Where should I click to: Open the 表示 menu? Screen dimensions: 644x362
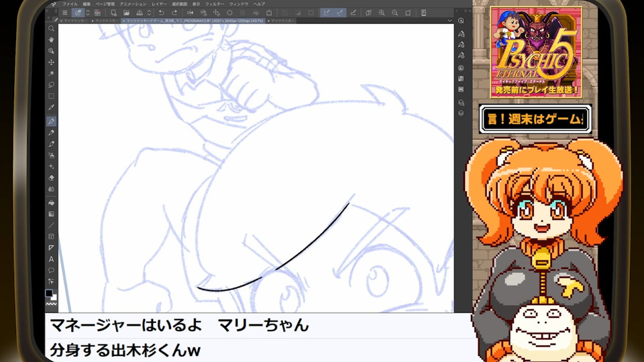[197, 4]
